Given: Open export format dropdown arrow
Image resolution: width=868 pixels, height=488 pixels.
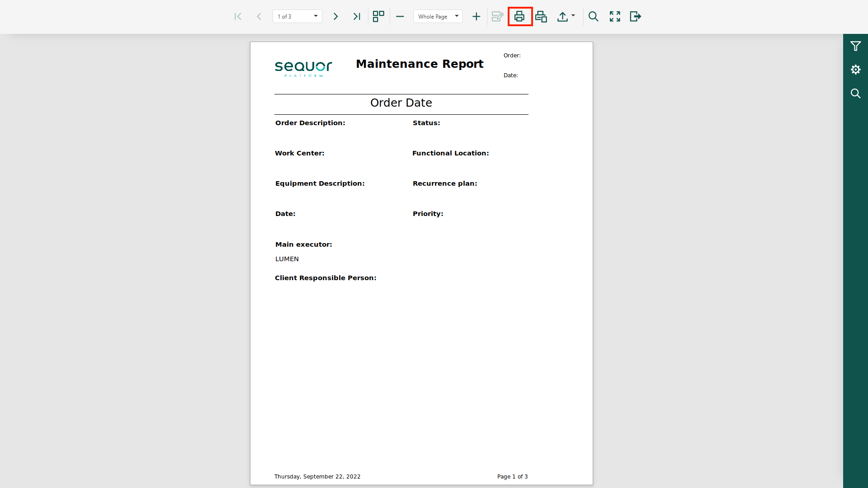Looking at the screenshot, I should (x=573, y=15).
